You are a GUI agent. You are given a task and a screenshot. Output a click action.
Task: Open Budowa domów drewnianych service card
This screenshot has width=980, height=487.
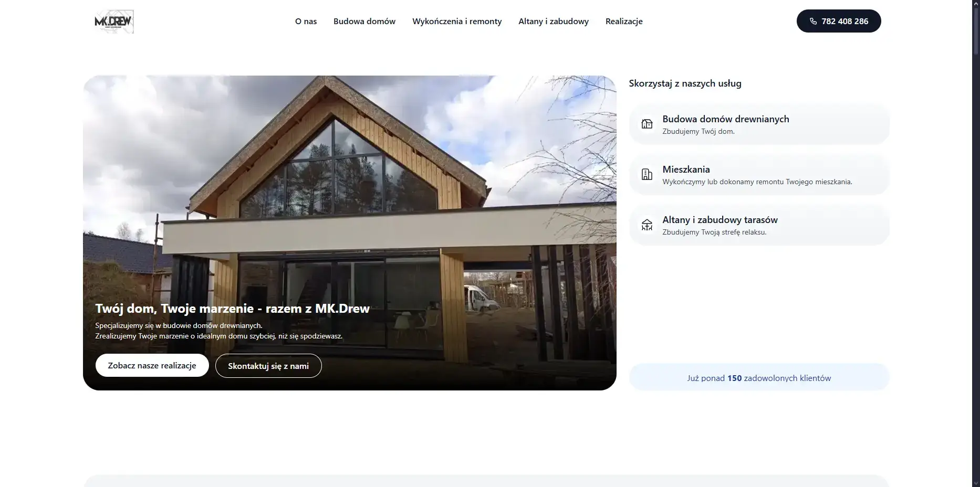[x=725, y=119]
